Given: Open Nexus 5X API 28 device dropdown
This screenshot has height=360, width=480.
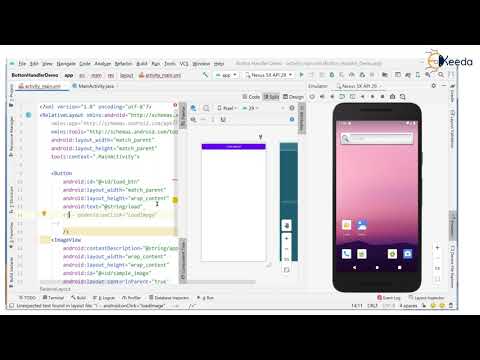Looking at the screenshot, I should tap(269, 75).
